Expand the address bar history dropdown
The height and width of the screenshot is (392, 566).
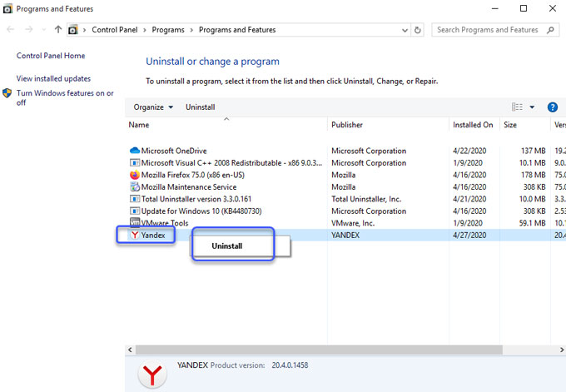[x=405, y=30]
